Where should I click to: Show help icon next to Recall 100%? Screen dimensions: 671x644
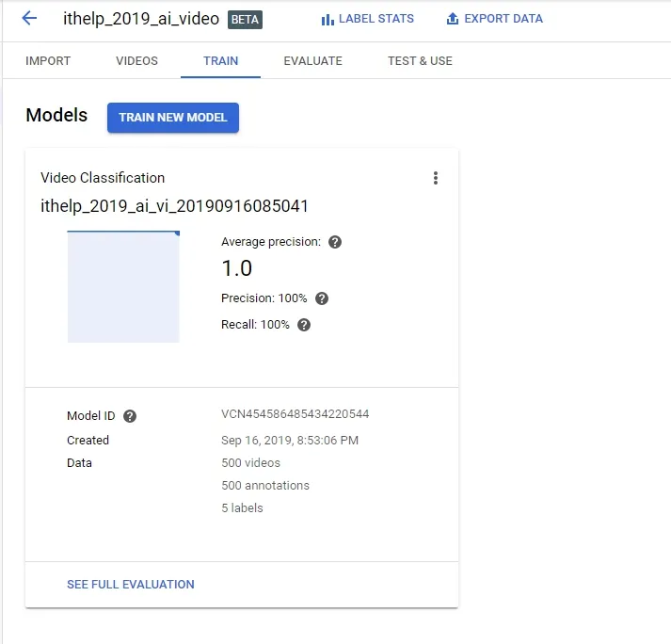click(x=304, y=325)
